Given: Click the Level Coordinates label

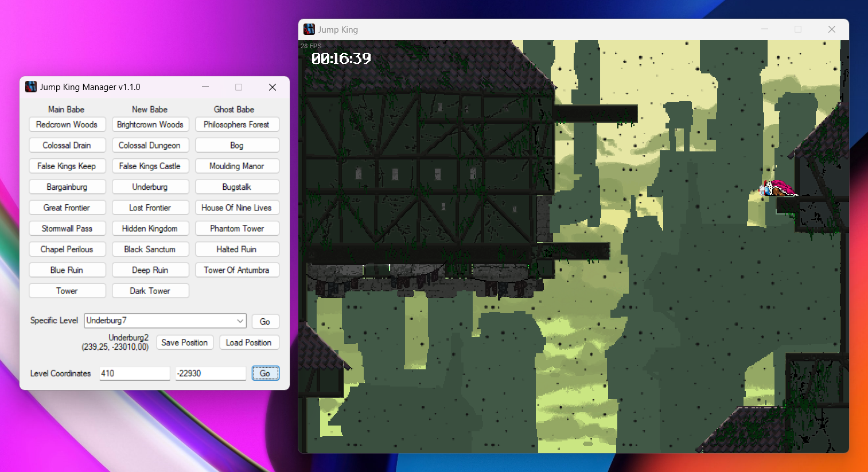Looking at the screenshot, I should pos(60,373).
